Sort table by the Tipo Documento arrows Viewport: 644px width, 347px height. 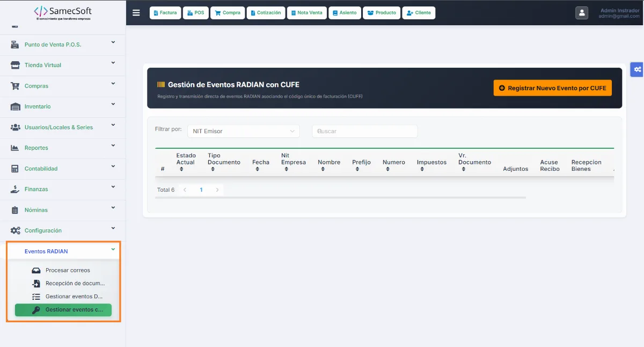213,169
